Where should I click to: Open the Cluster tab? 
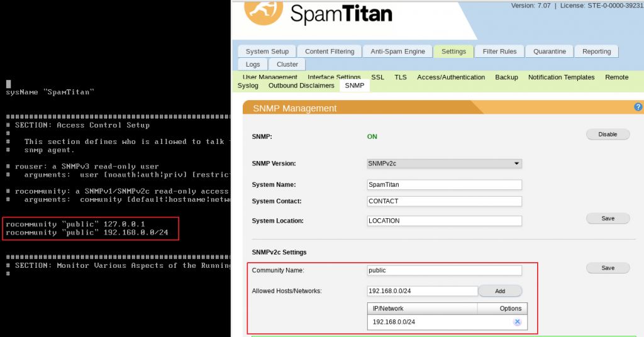[x=287, y=64]
